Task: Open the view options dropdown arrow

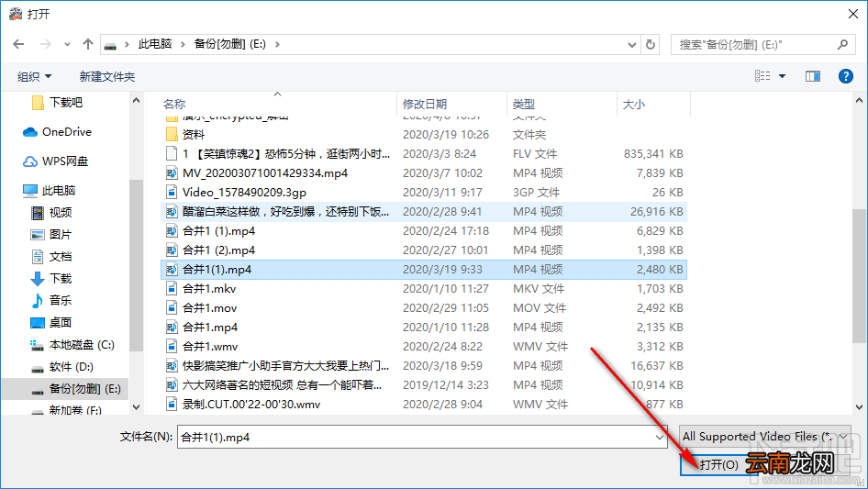Action: click(x=782, y=76)
